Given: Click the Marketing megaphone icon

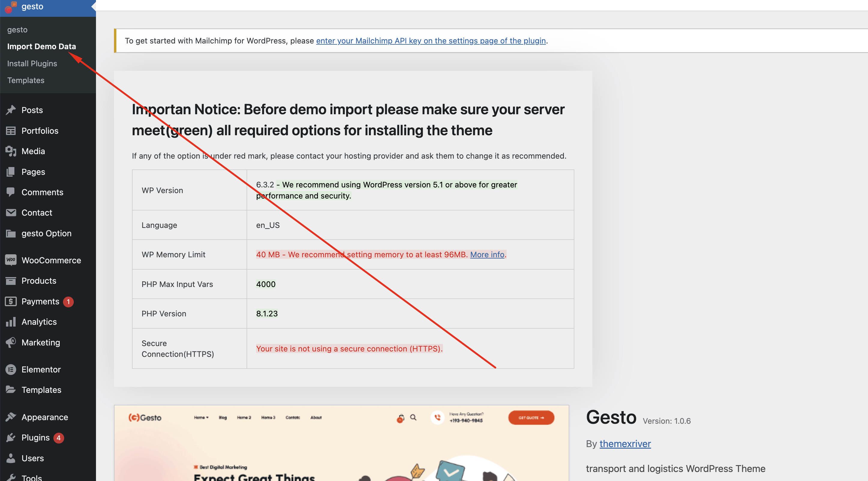Looking at the screenshot, I should coord(11,342).
